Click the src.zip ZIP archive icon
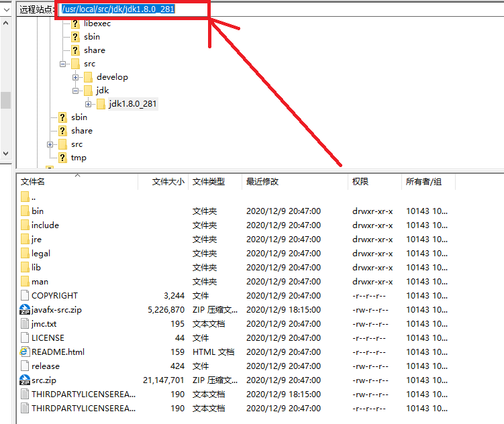This screenshot has height=424, width=504. click(x=25, y=380)
